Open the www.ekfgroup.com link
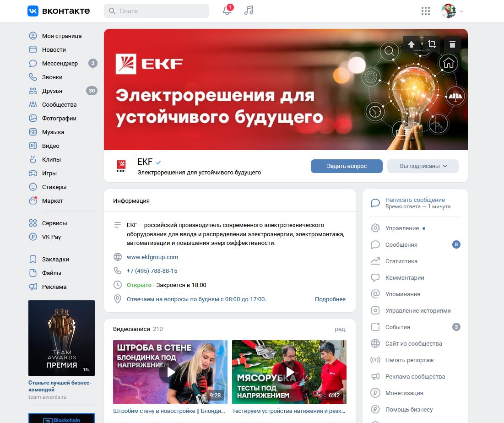 coord(152,257)
